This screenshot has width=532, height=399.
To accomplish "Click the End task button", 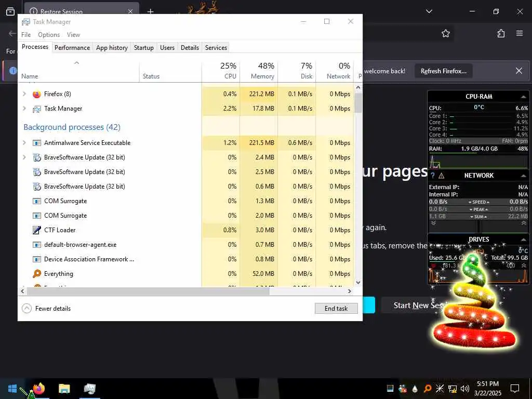I will click(336, 309).
